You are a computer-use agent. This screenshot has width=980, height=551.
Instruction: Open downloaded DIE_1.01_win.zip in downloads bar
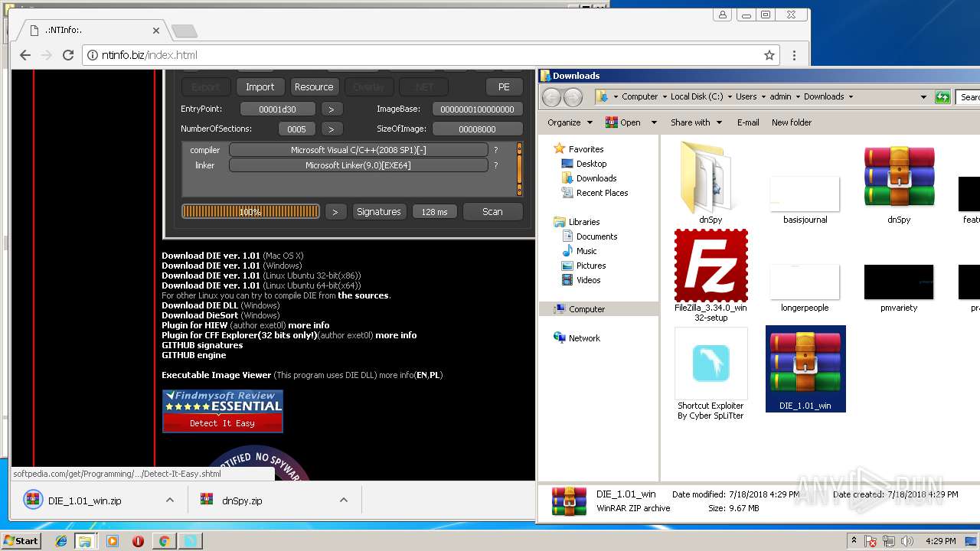pos(84,500)
